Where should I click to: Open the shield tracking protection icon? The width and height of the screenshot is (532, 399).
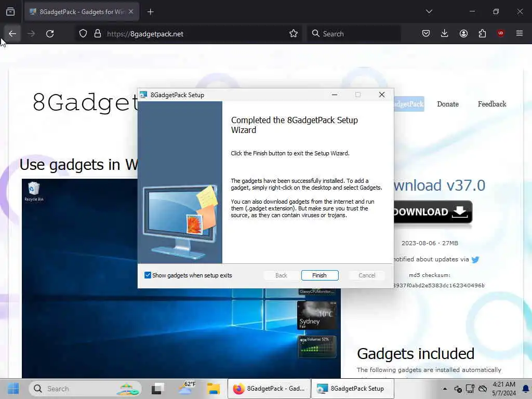[83, 34]
